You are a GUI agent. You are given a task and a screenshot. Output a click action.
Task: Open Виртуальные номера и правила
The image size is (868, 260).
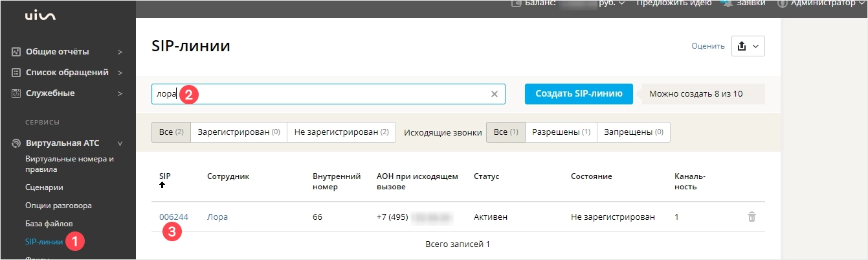click(x=69, y=164)
